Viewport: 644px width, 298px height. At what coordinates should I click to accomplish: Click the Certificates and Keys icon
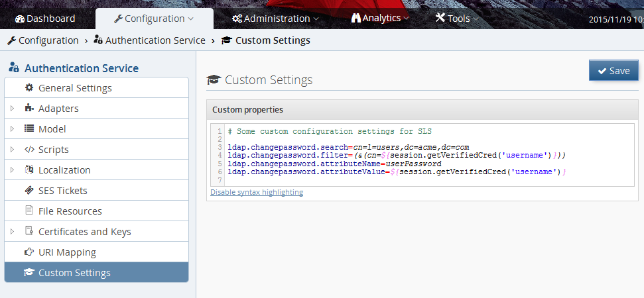(29, 231)
